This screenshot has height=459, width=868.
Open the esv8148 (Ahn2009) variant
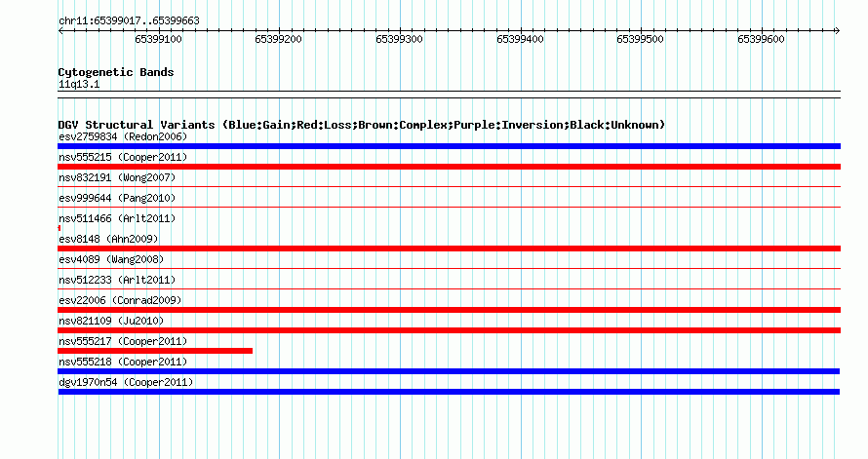(x=108, y=239)
